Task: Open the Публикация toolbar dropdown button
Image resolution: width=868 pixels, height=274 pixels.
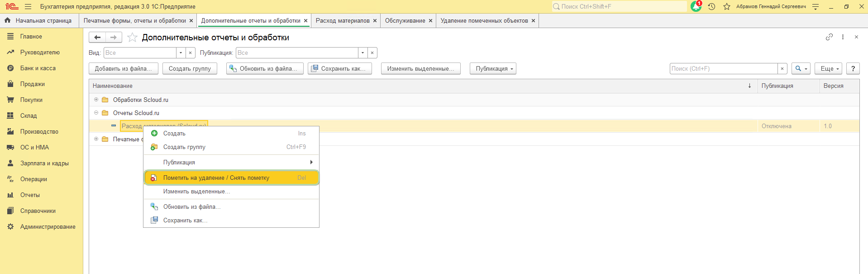Action: 493,68
